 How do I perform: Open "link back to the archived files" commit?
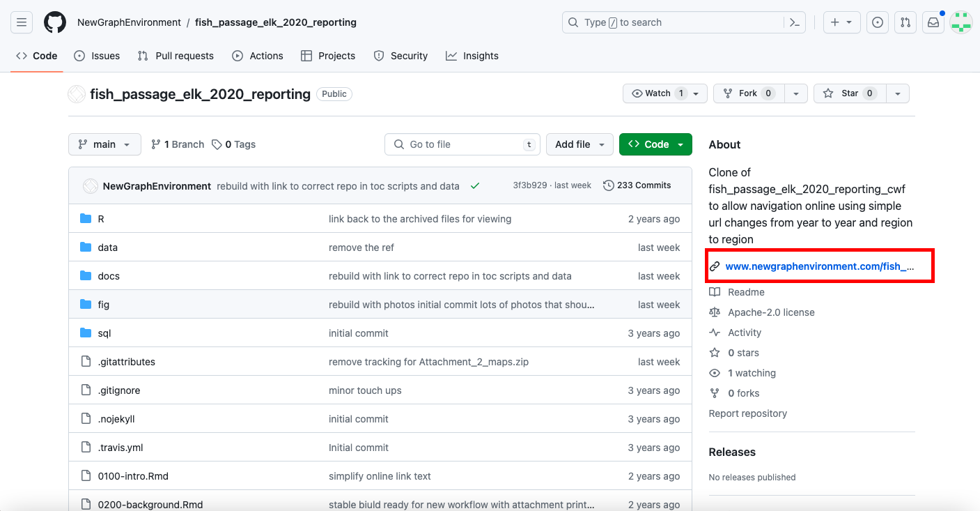click(420, 219)
